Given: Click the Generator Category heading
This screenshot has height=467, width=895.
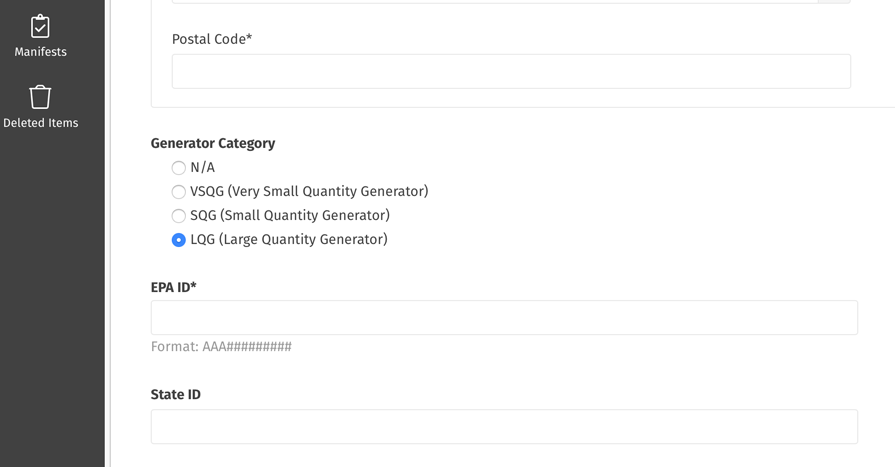Looking at the screenshot, I should click(213, 143).
